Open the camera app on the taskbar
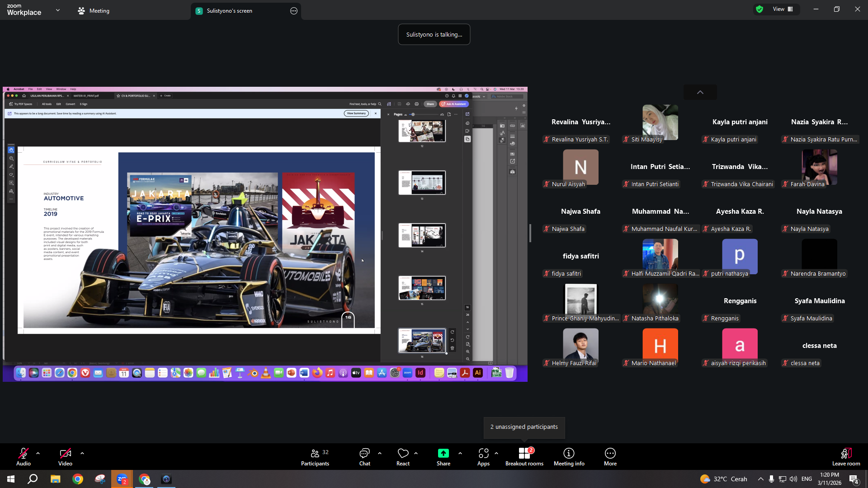Viewport: 868px width, 488px height. [166, 479]
